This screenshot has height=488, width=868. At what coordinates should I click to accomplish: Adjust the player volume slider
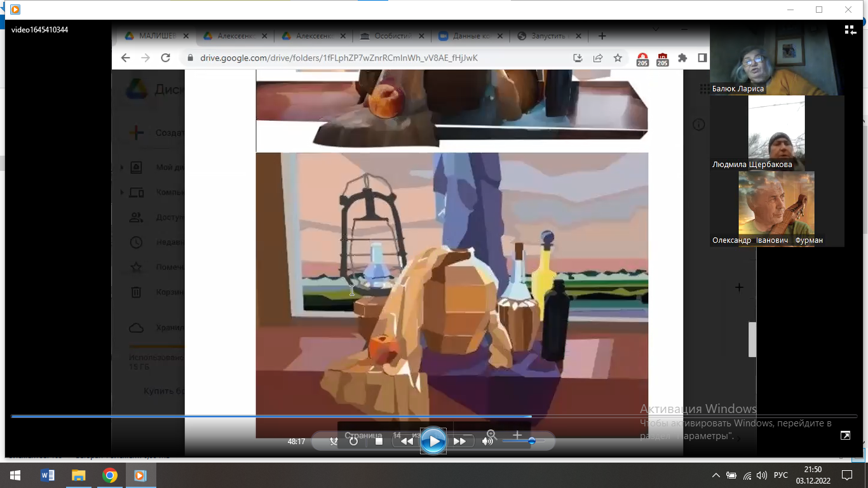(523, 441)
